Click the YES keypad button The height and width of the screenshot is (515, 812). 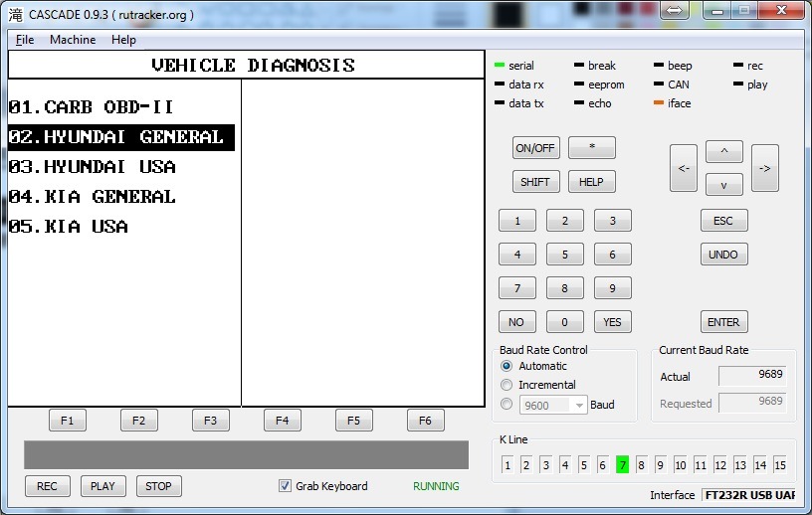pos(613,322)
